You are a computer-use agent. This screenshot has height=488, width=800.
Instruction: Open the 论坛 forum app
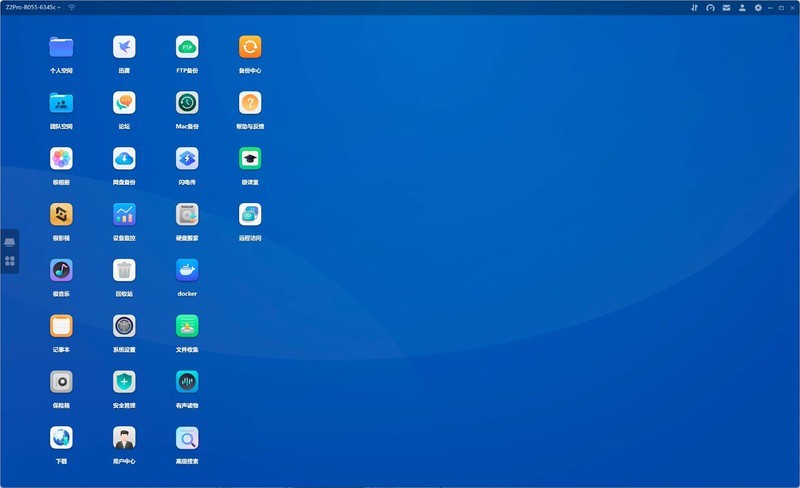pyautogui.click(x=124, y=103)
